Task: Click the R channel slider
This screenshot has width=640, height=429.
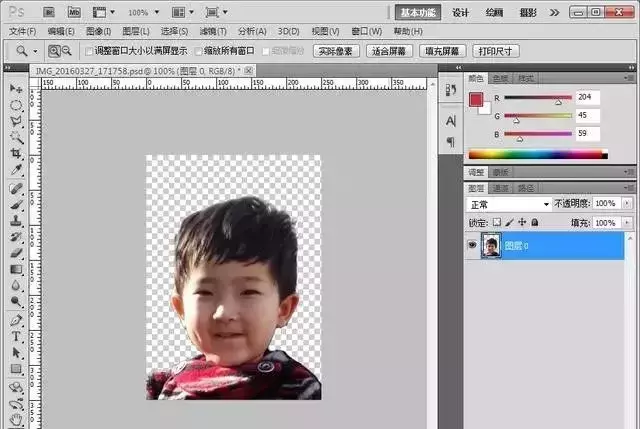Action: coord(538,98)
